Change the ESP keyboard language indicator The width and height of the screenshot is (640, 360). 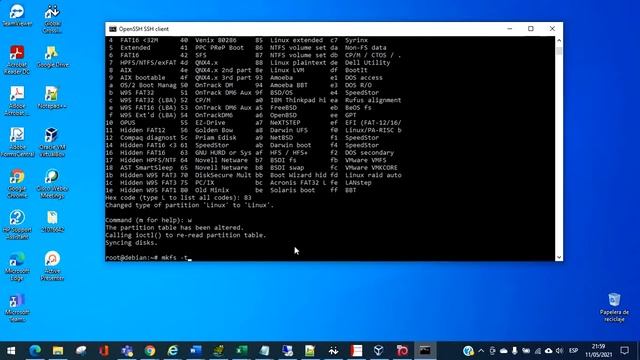tap(573, 351)
